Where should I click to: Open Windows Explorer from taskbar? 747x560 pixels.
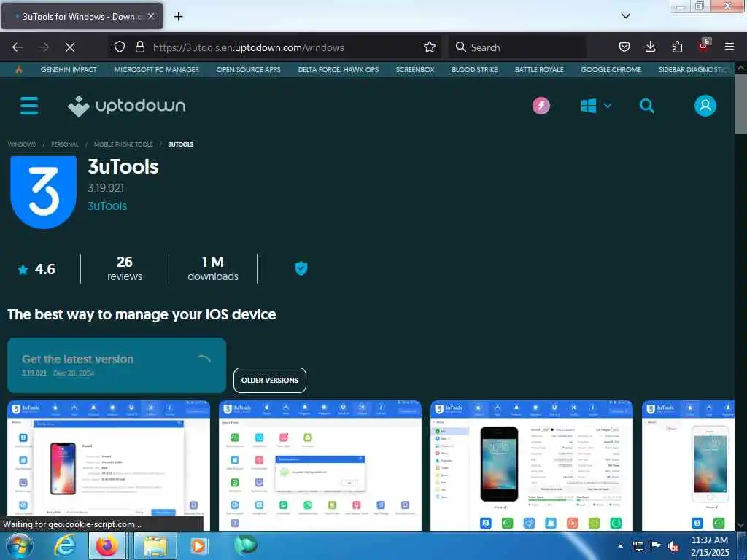(155, 545)
